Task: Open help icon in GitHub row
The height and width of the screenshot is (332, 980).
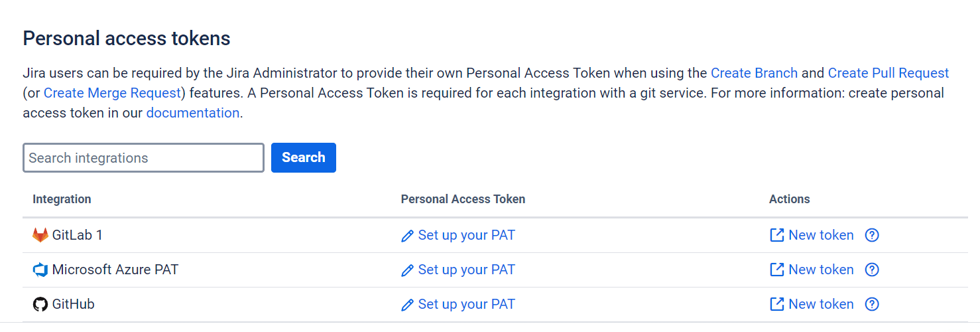Action: pyautogui.click(x=873, y=304)
